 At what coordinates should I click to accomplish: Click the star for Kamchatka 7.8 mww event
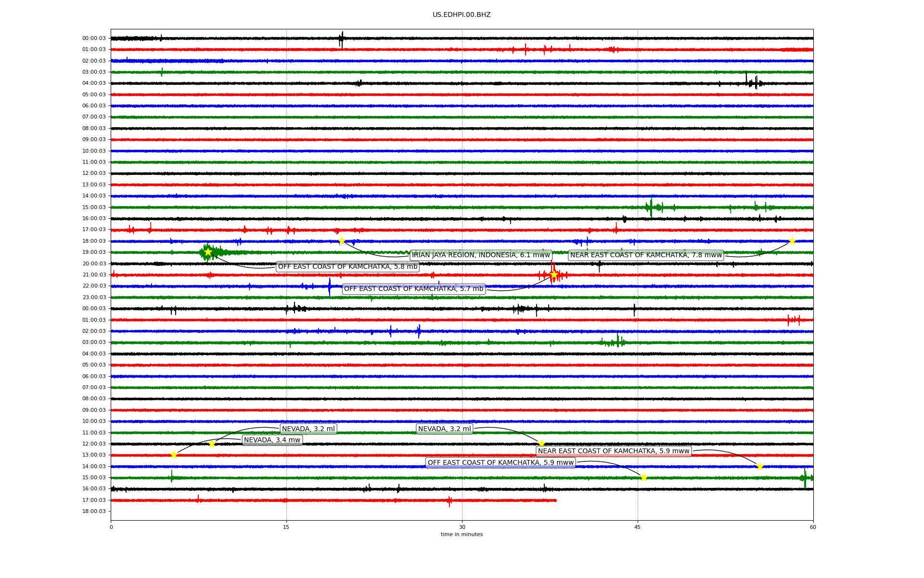click(x=792, y=241)
